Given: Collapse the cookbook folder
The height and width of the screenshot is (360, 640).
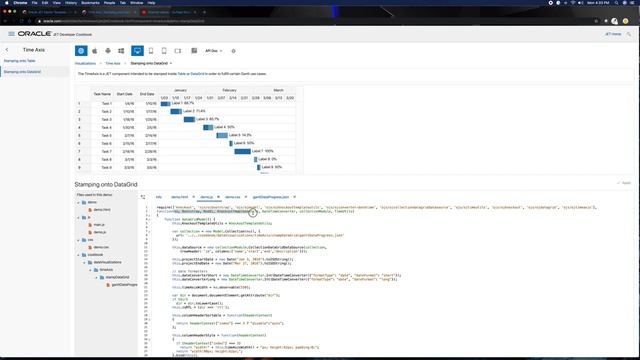Looking at the screenshot, I should [78, 255].
